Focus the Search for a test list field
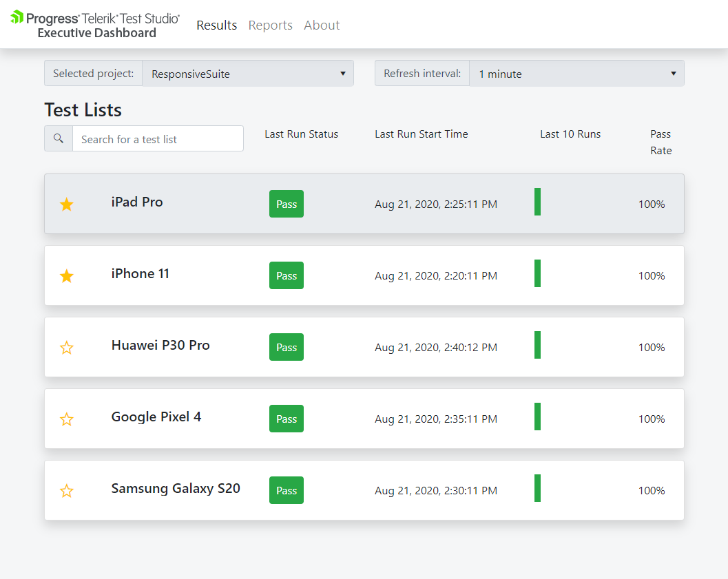 (158, 138)
